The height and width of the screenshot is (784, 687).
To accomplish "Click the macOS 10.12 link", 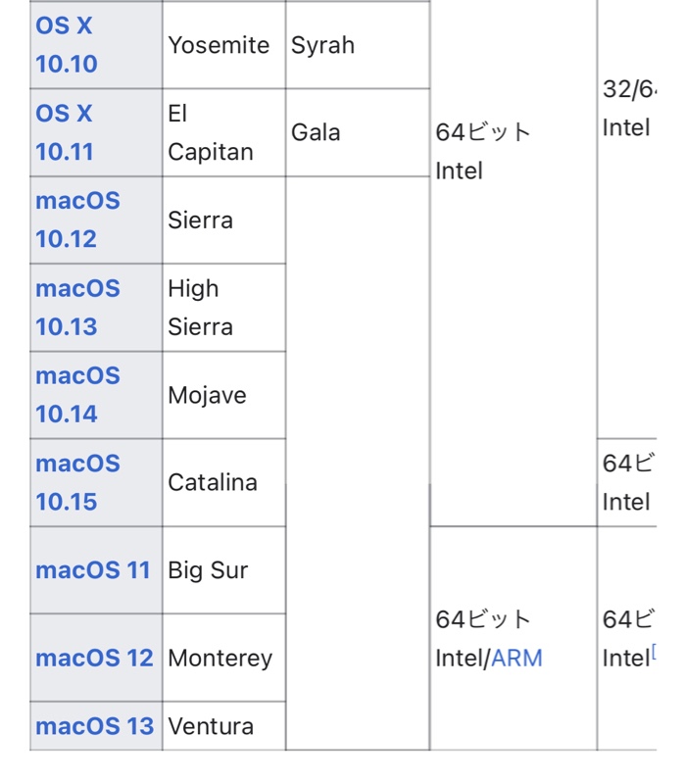I will [x=77, y=220].
